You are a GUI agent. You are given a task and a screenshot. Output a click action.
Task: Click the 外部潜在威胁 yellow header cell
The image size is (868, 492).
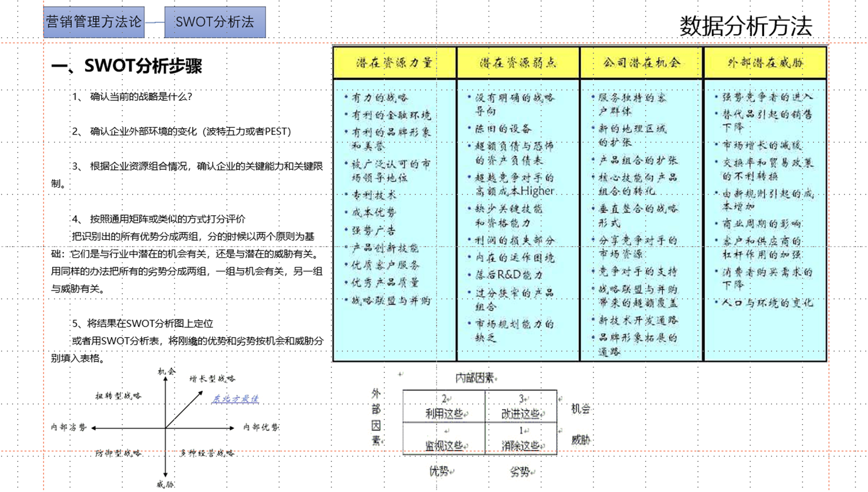[765, 63]
